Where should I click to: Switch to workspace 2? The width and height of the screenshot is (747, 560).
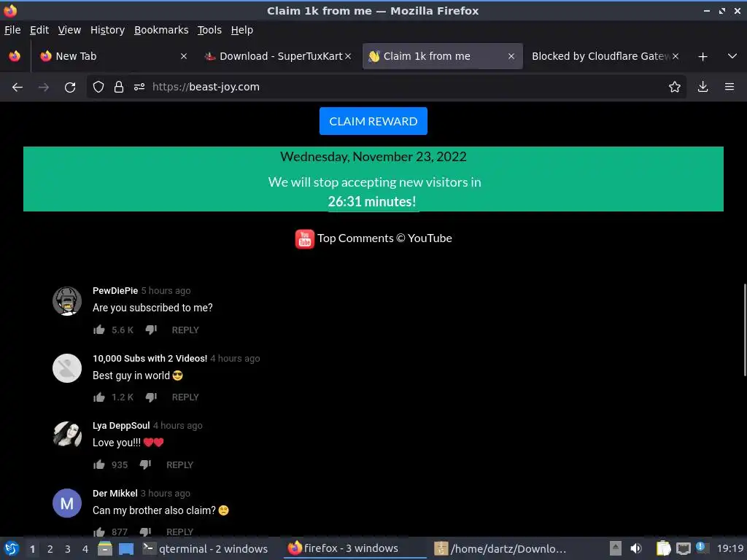click(x=50, y=549)
